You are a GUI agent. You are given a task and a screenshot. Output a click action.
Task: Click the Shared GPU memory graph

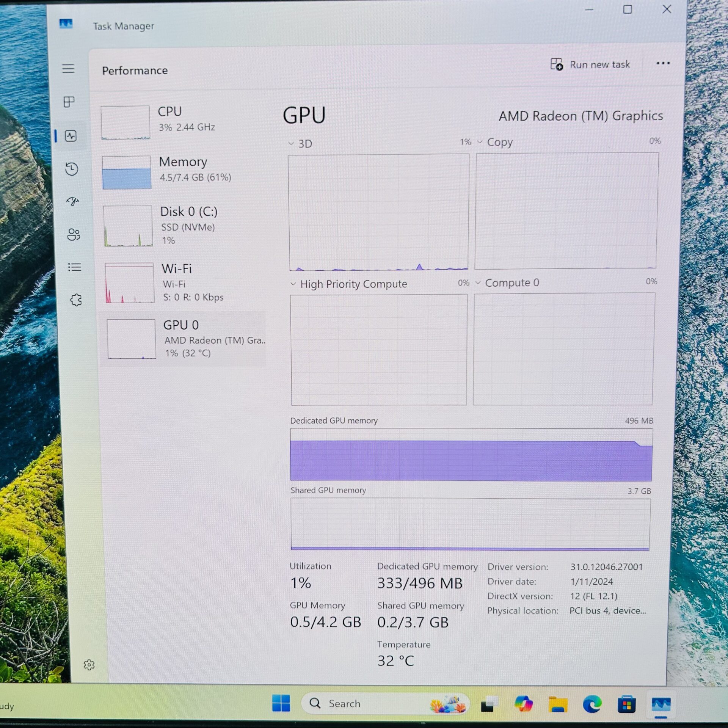tap(471, 524)
